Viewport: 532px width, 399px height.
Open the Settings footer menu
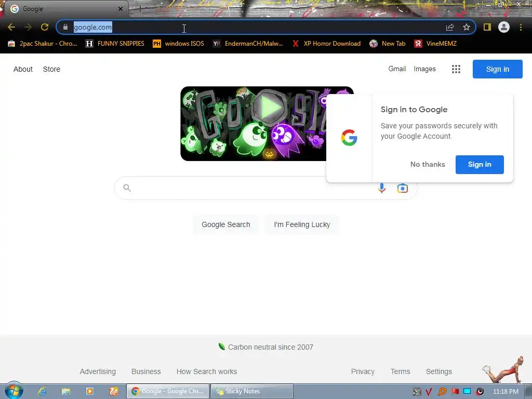click(438, 371)
